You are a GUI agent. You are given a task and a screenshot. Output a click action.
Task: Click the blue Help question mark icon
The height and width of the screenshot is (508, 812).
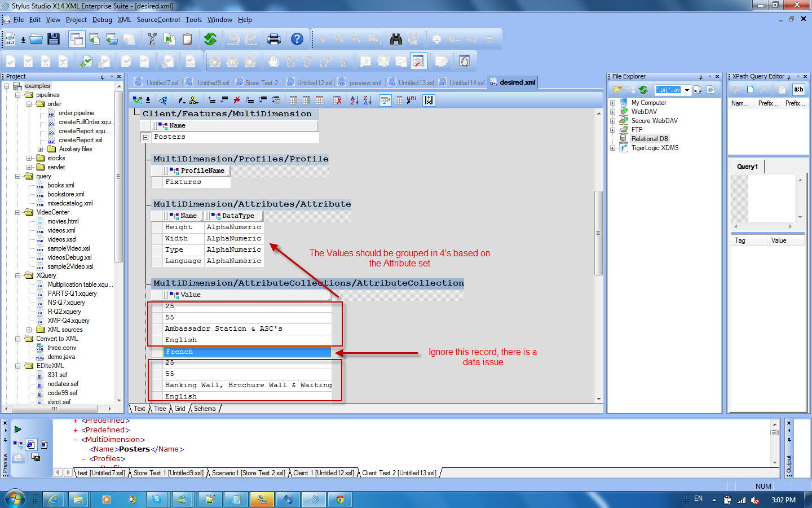(297, 39)
